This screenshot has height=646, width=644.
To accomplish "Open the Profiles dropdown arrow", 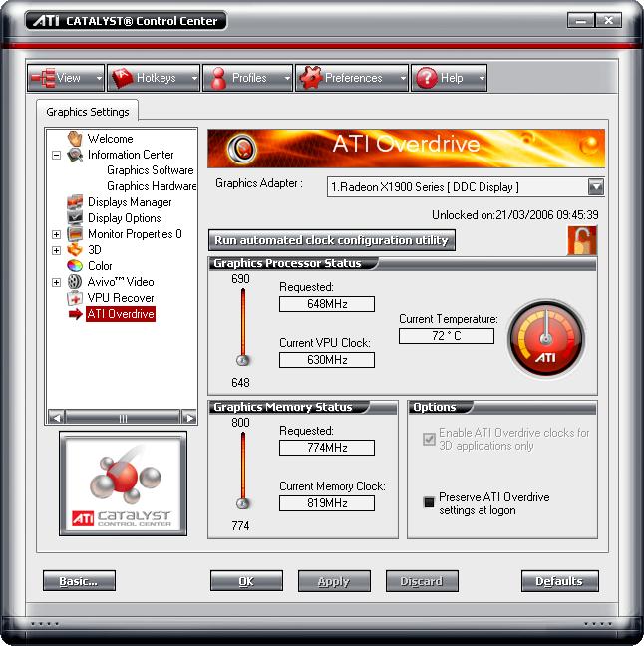I will 287,78.
